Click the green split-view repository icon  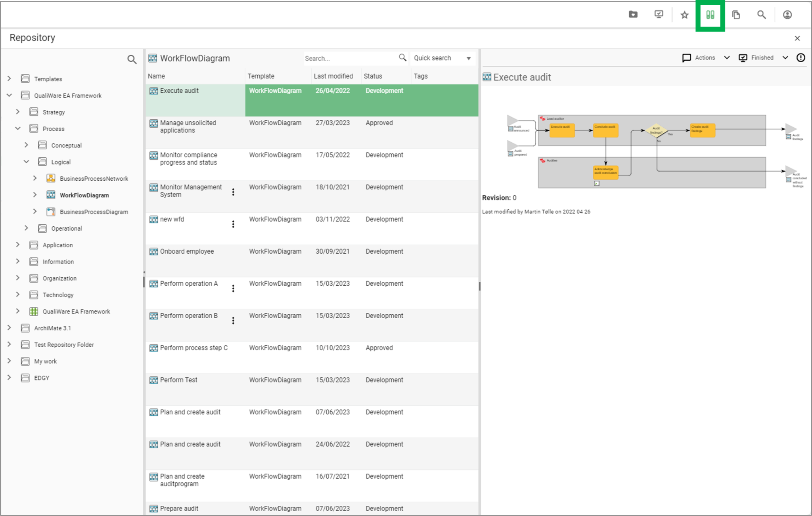pyautogui.click(x=710, y=15)
